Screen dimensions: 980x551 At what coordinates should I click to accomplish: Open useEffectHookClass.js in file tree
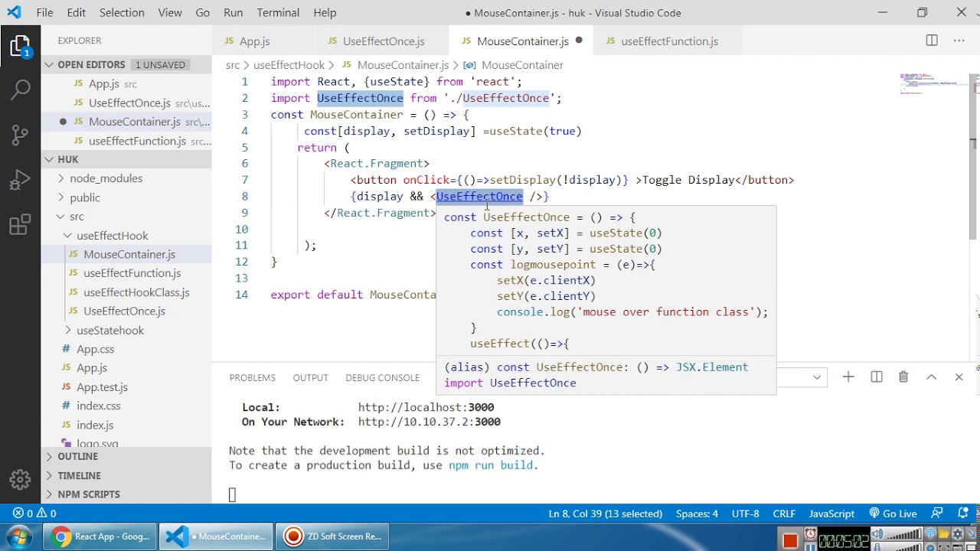(x=136, y=292)
